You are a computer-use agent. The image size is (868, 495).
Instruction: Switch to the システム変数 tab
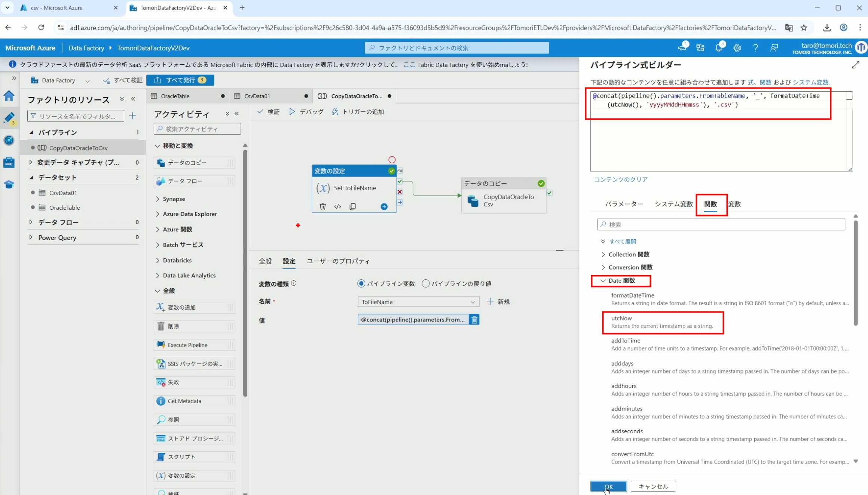673,204
